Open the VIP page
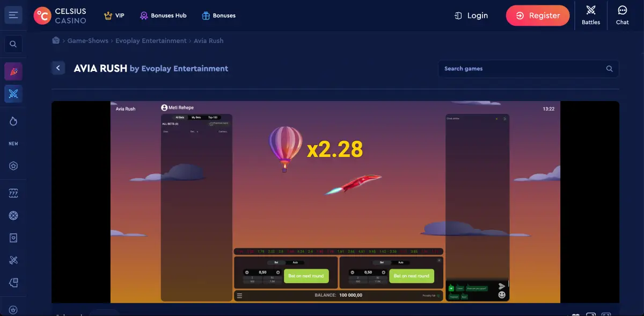Image resolution: width=644 pixels, height=316 pixels. pyautogui.click(x=114, y=16)
